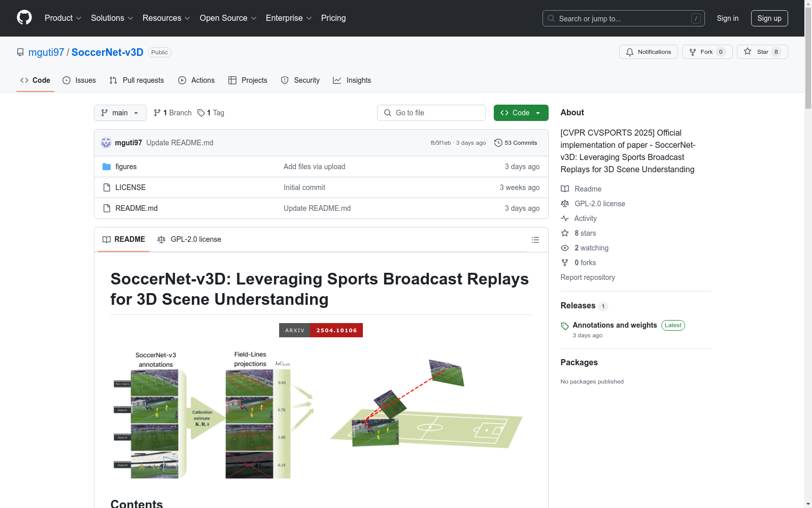Star the repository using the star icon
The image size is (812, 508).
click(747, 51)
